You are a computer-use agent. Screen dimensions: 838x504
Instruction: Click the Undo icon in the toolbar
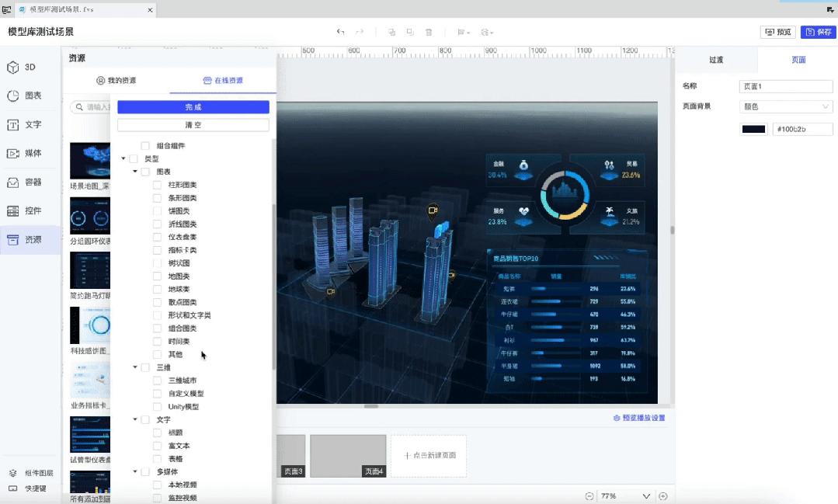(x=339, y=32)
